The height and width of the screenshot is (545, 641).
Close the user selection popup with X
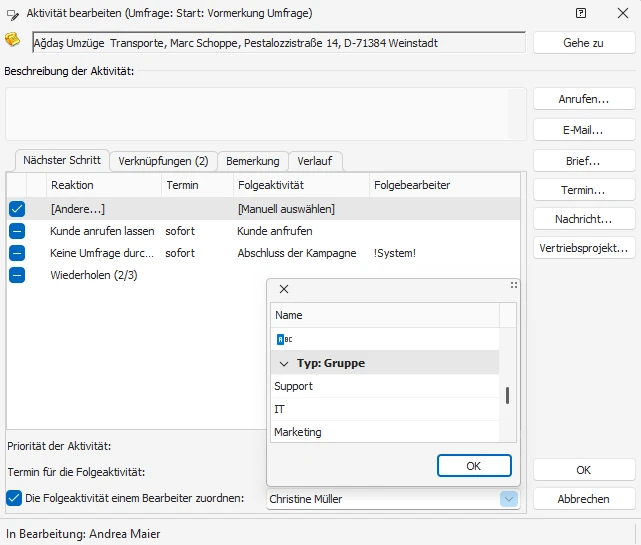click(x=284, y=289)
